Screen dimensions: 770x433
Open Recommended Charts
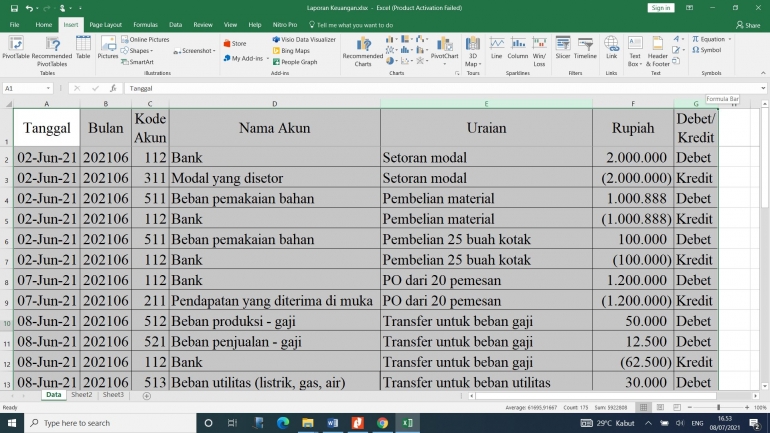tap(363, 52)
